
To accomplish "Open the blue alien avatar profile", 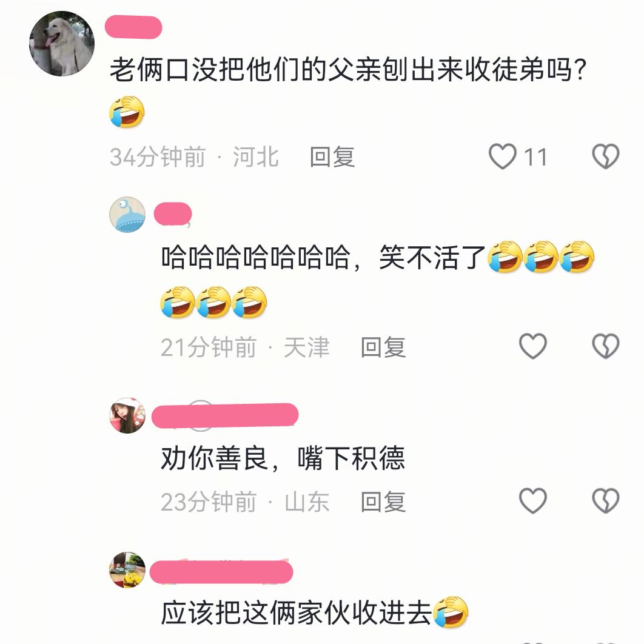I will pyautogui.click(x=127, y=215).
